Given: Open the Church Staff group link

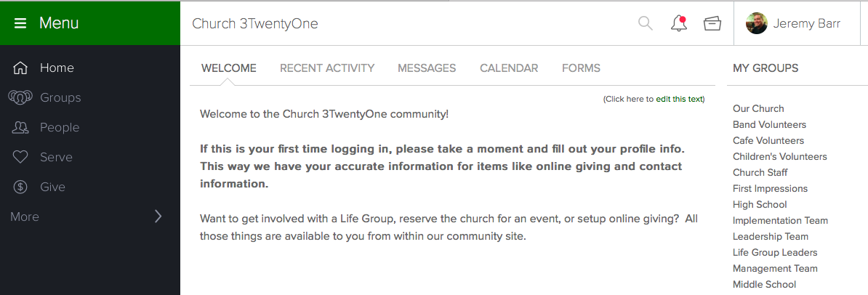Looking at the screenshot, I should pos(760,173).
